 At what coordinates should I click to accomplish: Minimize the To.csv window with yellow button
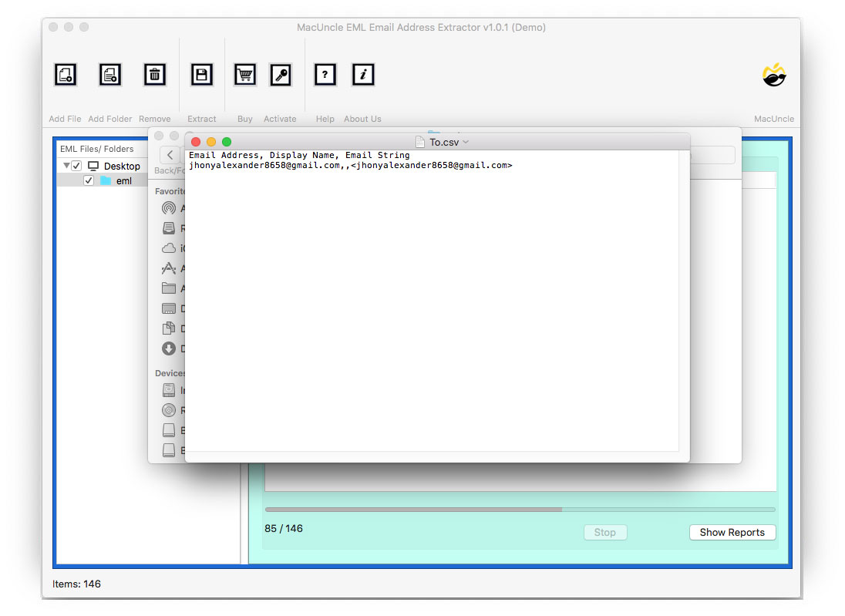point(211,142)
